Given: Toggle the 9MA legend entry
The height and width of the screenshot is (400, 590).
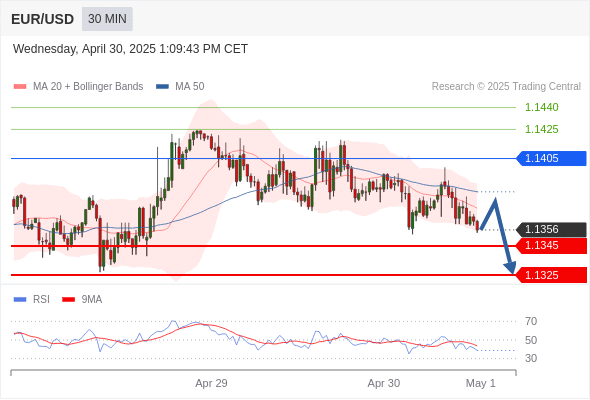Looking at the screenshot, I should [x=82, y=300].
